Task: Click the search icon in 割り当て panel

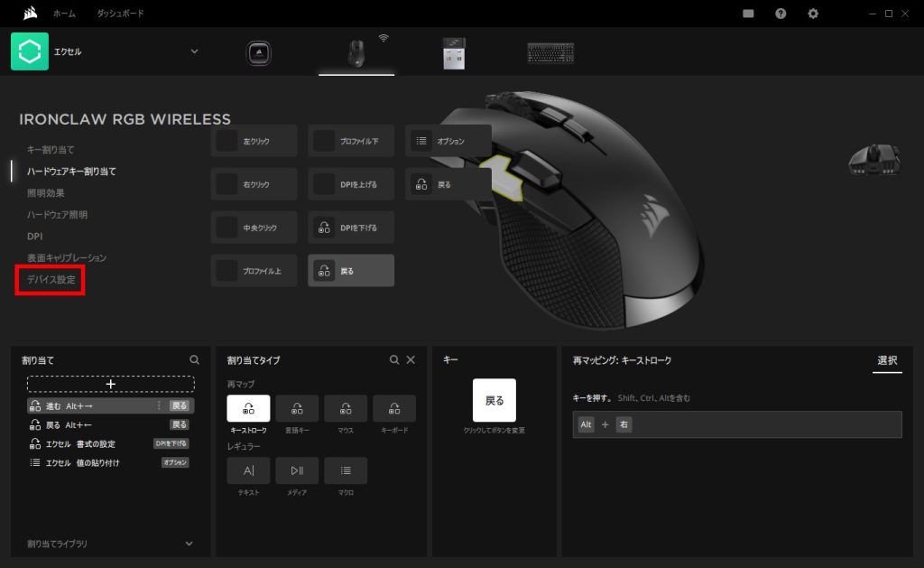Action: pyautogui.click(x=195, y=359)
